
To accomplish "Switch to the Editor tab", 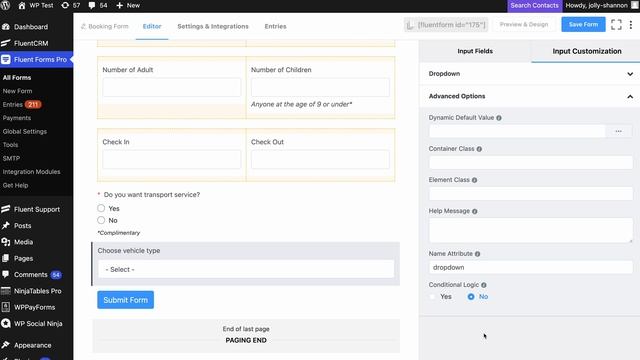I will (152, 26).
